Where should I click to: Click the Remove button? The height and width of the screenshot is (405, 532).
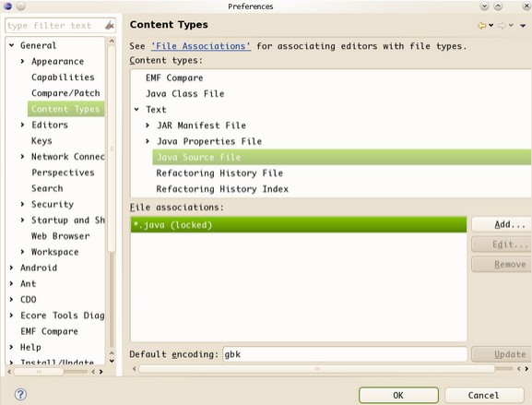(x=502, y=265)
